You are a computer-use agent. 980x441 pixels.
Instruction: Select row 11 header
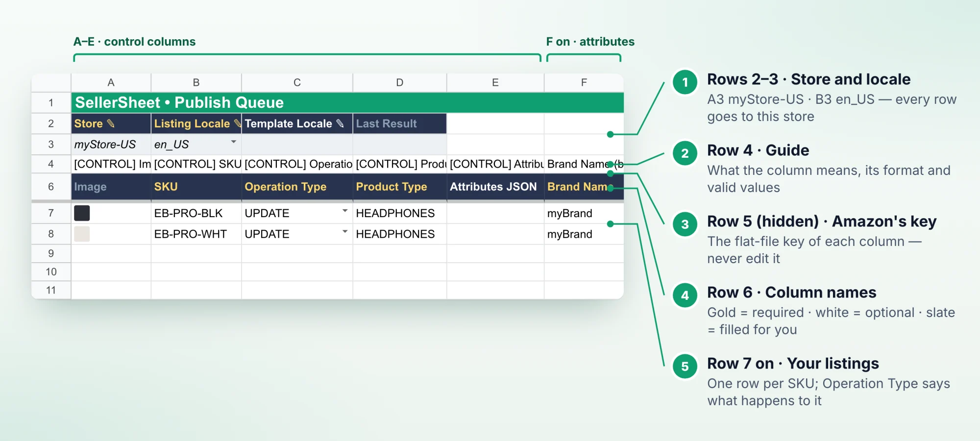[51, 290]
